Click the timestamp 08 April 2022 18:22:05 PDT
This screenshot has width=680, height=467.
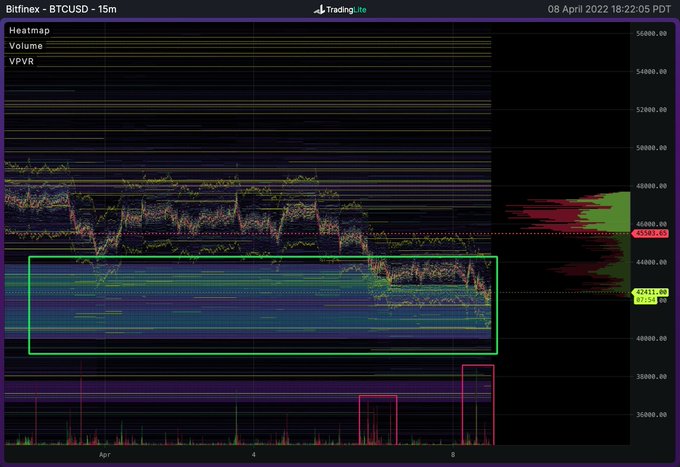pyautogui.click(x=609, y=9)
